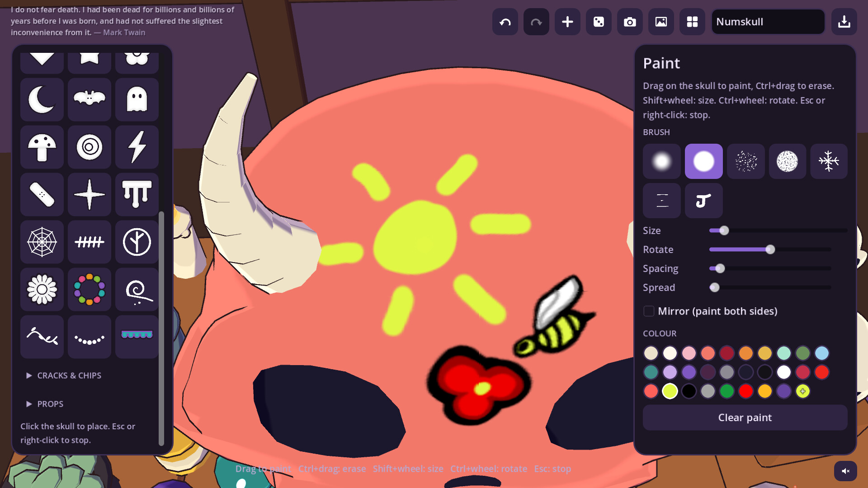Choose the calligraphy J brush
The width and height of the screenshot is (868, 488).
(x=703, y=201)
